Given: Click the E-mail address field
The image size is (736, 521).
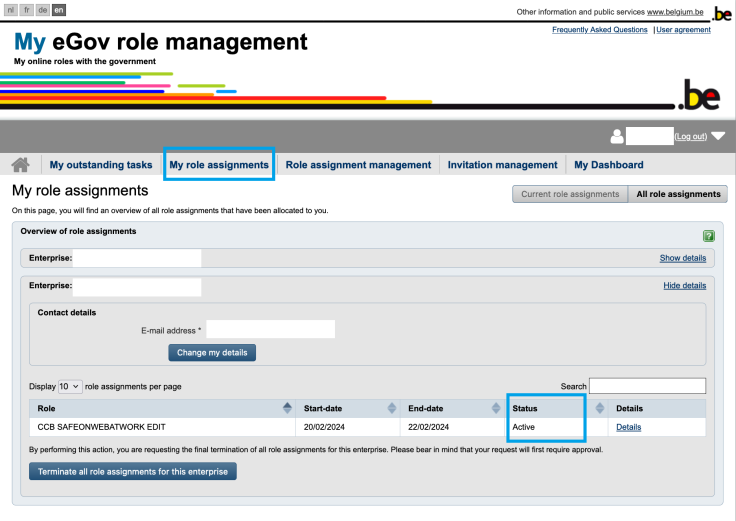Looking at the screenshot, I should 270,329.
